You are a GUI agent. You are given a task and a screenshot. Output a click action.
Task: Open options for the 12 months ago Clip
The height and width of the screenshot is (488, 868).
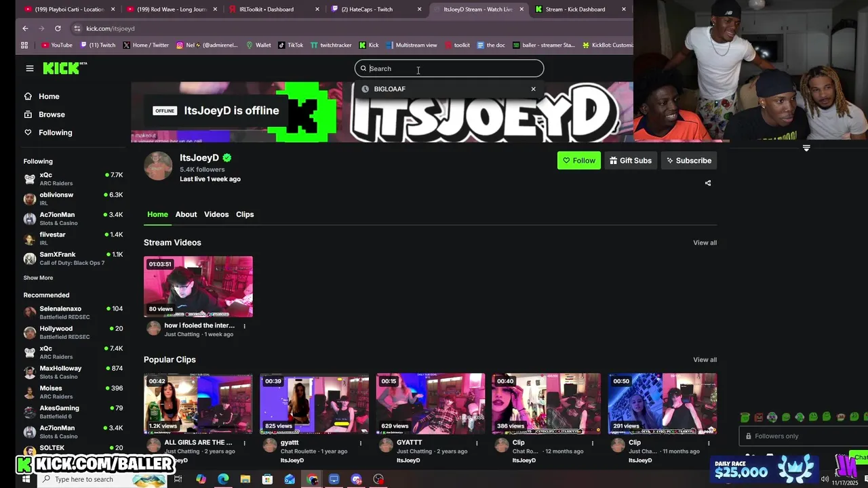592,443
